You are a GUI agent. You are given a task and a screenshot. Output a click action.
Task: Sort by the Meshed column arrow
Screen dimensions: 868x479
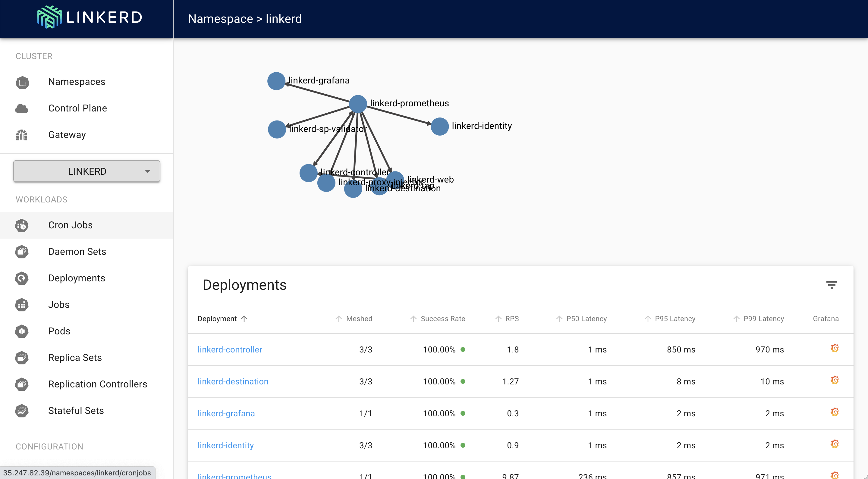tap(339, 319)
